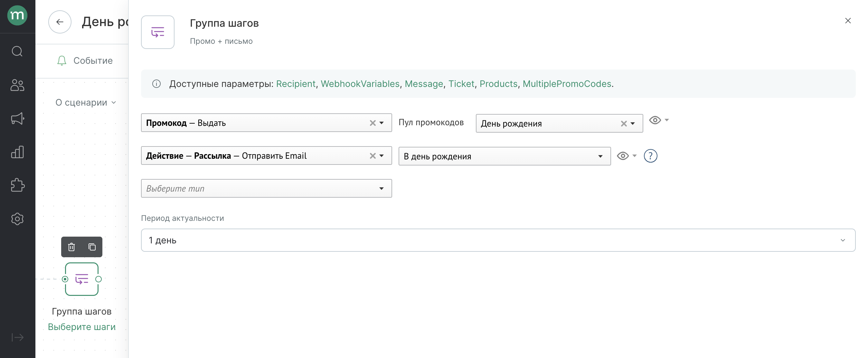Expand the sidebar with arrow icon
868x358 pixels.
pyautogui.click(x=17, y=337)
